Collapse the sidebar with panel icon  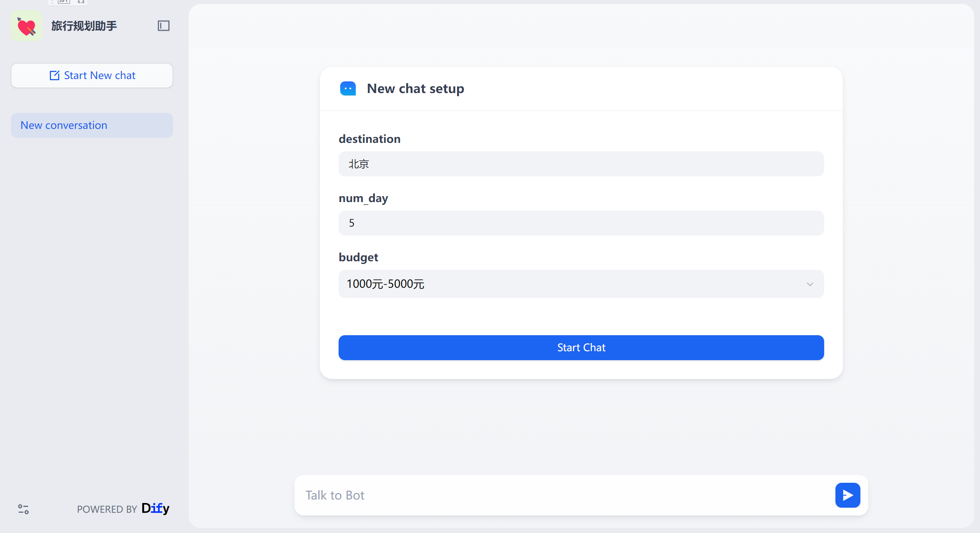click(163, 26)
